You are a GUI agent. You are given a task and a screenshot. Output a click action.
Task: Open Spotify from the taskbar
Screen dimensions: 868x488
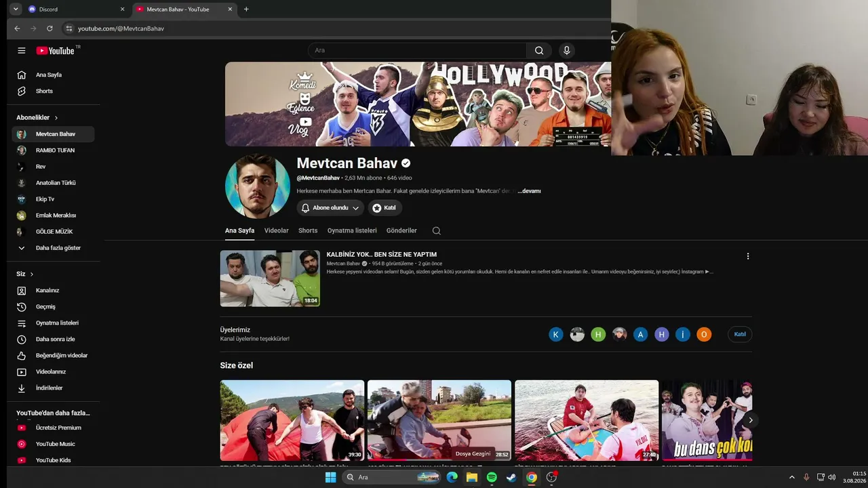pos(492,477)
